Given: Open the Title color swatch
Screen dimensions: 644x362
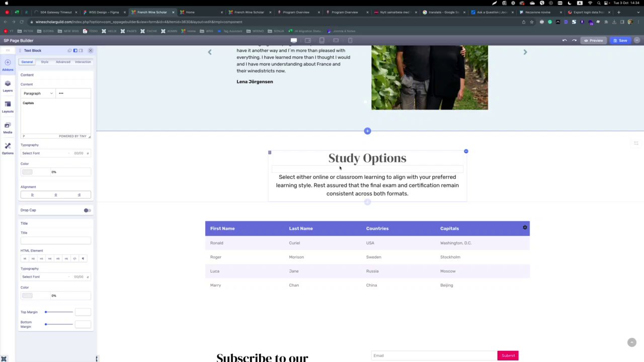Looking at the screenshot, I should 27,296.
